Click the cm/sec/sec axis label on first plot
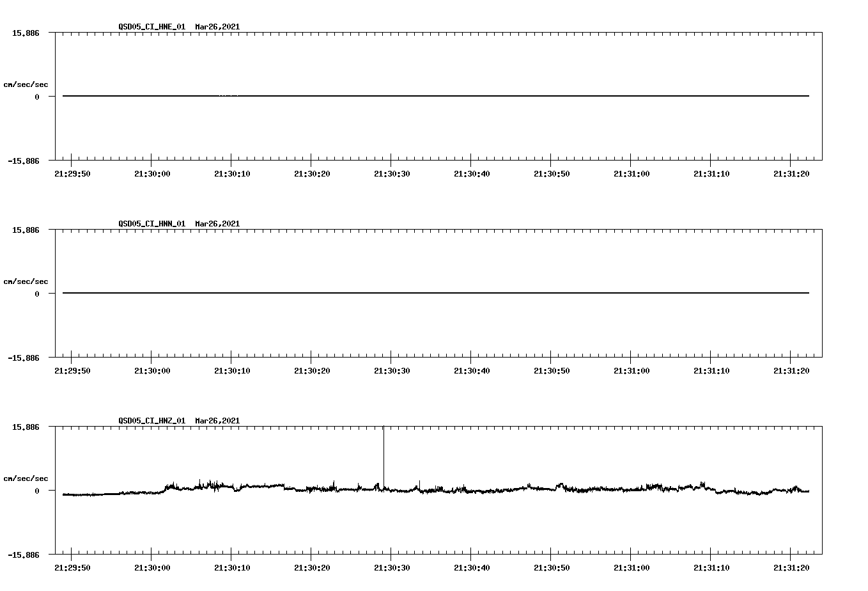This screenshot has width=868, height=591. (26, 84)
